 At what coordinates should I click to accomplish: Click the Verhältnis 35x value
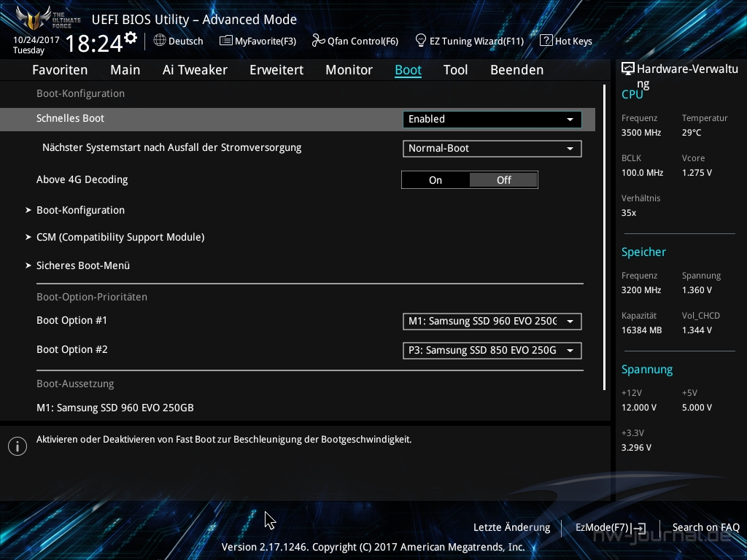pos(628,213)
